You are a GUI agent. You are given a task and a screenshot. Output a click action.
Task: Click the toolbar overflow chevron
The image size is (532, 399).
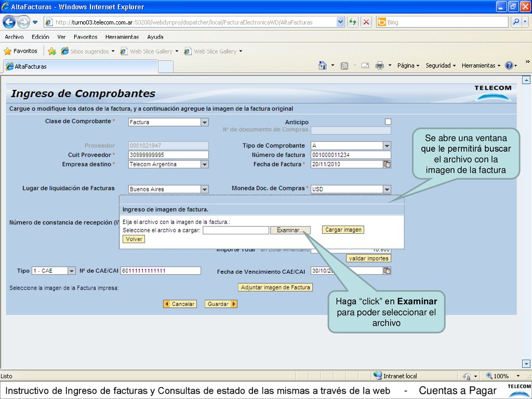coord(527,62)
